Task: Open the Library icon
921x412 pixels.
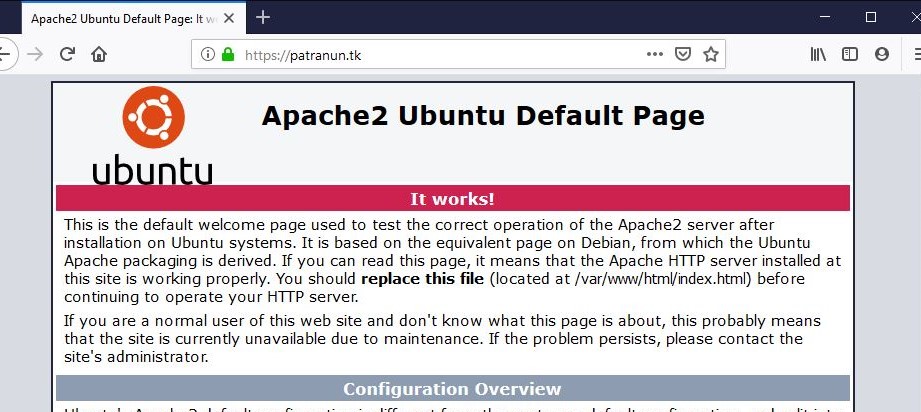Action: pos(818,54)
